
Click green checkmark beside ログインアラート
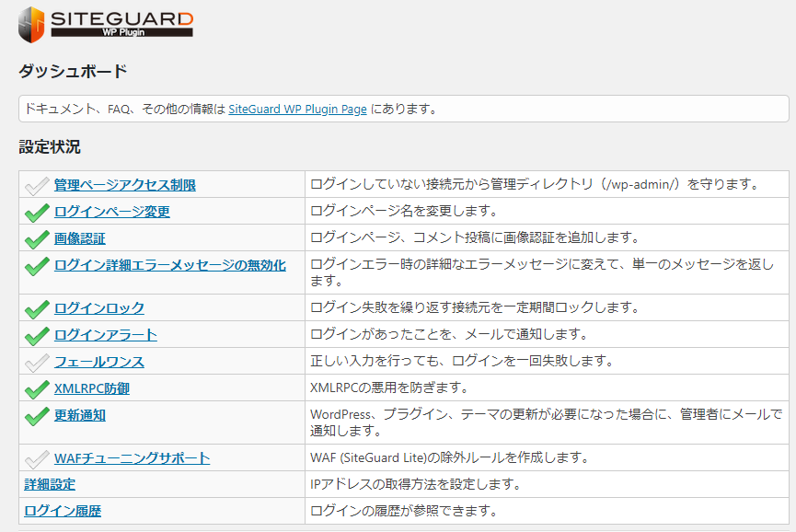click(x=37, y=336)
